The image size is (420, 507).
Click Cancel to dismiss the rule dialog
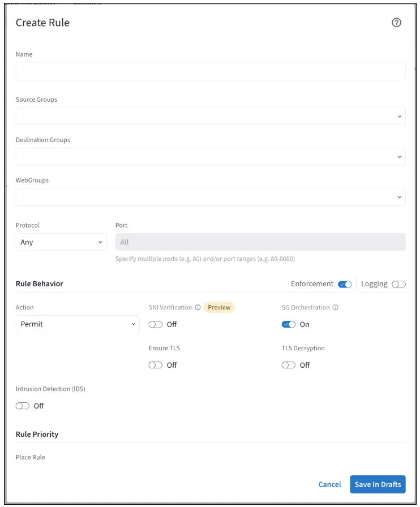(329, 484)
